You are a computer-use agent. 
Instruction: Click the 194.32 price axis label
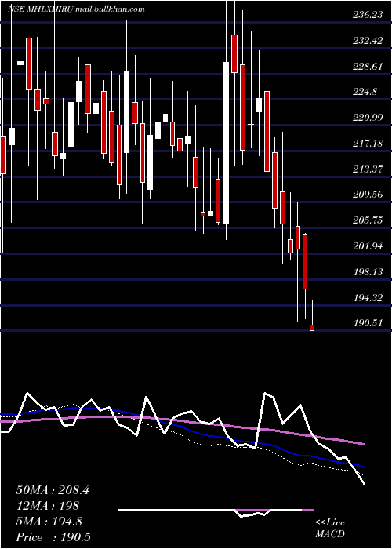click(x=368, y=298)
